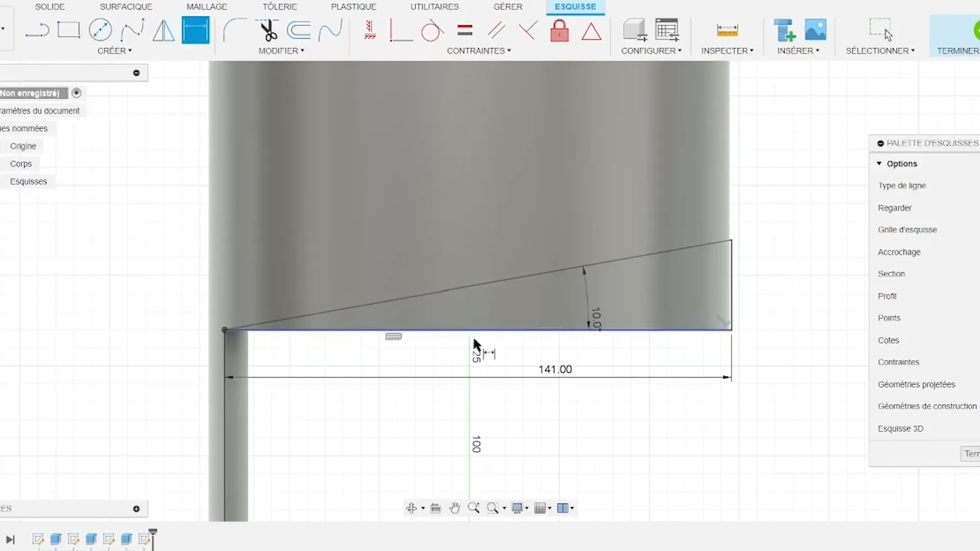
Task: Switch to the SURFACIQUE tab
Action: point(126,7)
